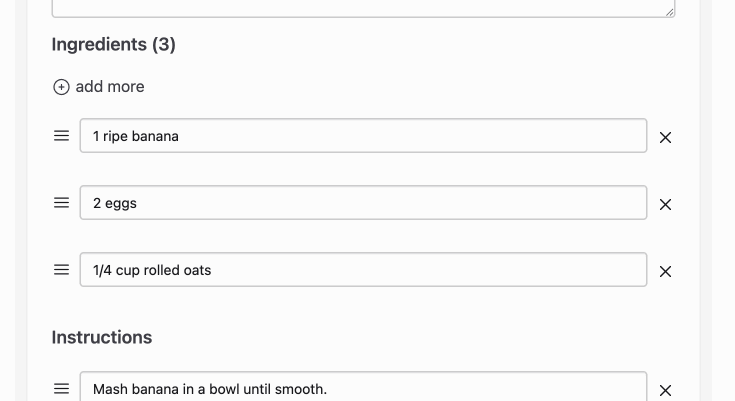Click the Instructions section heading
The height and width of the screenshot is (401, 735).
pyautogui.click(x=102, y=337)
